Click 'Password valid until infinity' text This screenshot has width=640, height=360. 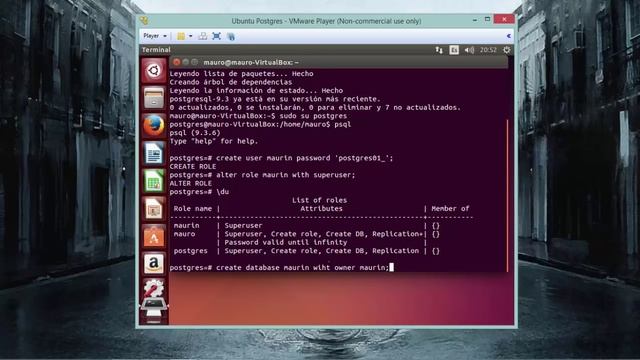click(286, 242)
